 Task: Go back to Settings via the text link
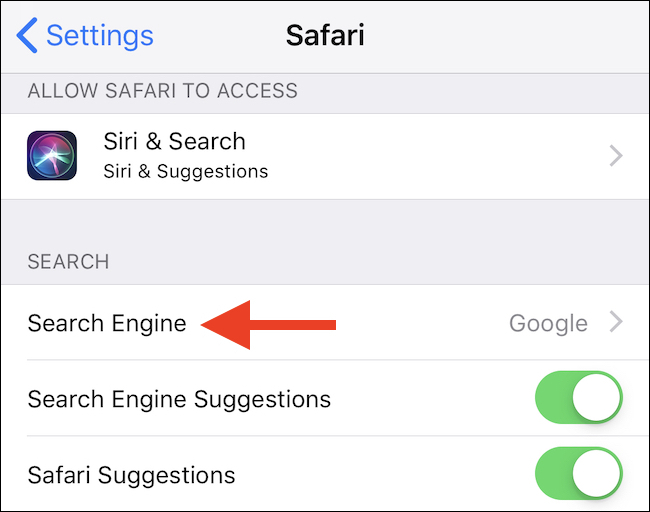click(x=99, y=36)
